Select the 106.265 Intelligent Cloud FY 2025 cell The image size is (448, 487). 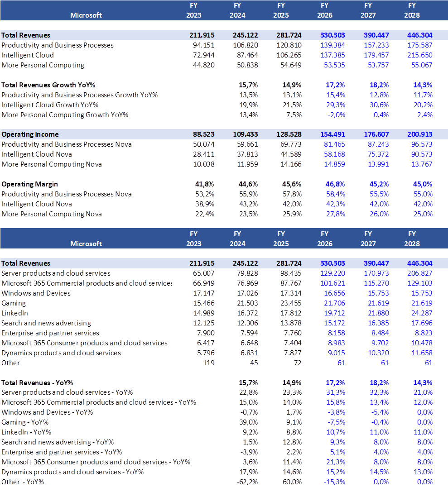(x=289, y=55)
